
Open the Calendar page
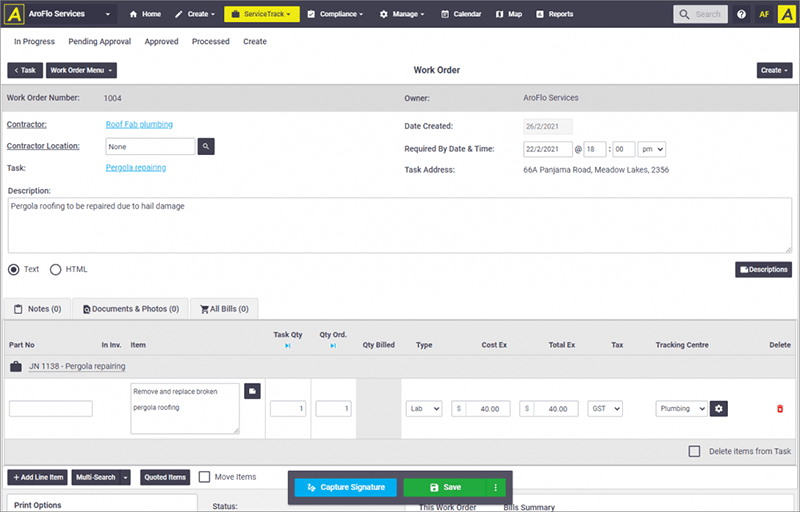[x=461, y=14]
